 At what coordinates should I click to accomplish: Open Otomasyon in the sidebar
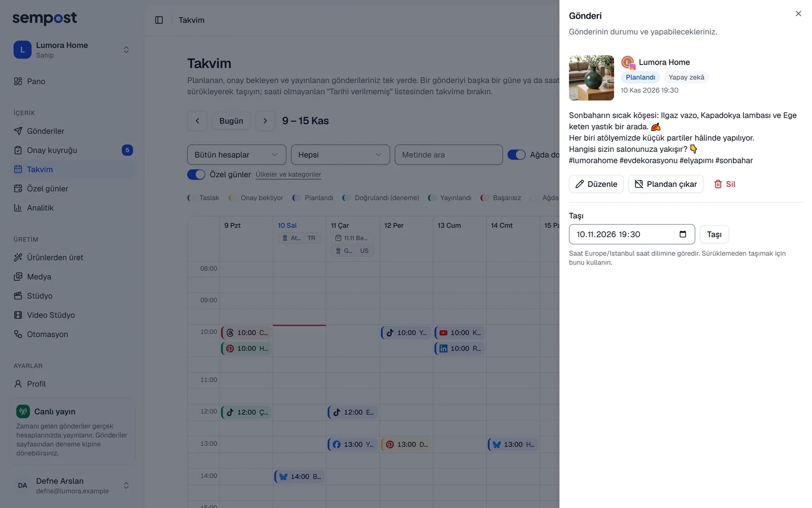pyautogui.click(x=73, y=334)
